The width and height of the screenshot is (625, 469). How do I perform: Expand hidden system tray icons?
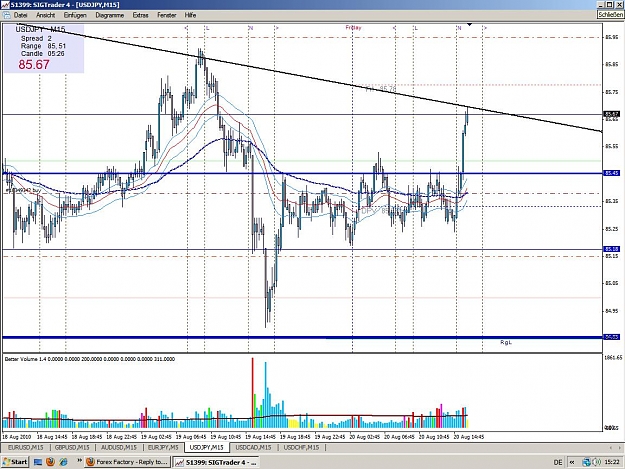pos(572,462)
